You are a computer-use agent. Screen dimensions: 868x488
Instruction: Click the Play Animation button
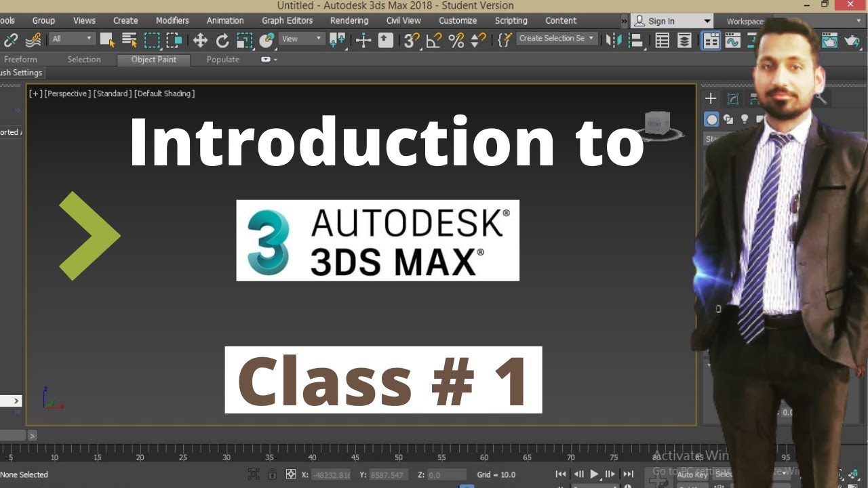click(x=594, y=474)
